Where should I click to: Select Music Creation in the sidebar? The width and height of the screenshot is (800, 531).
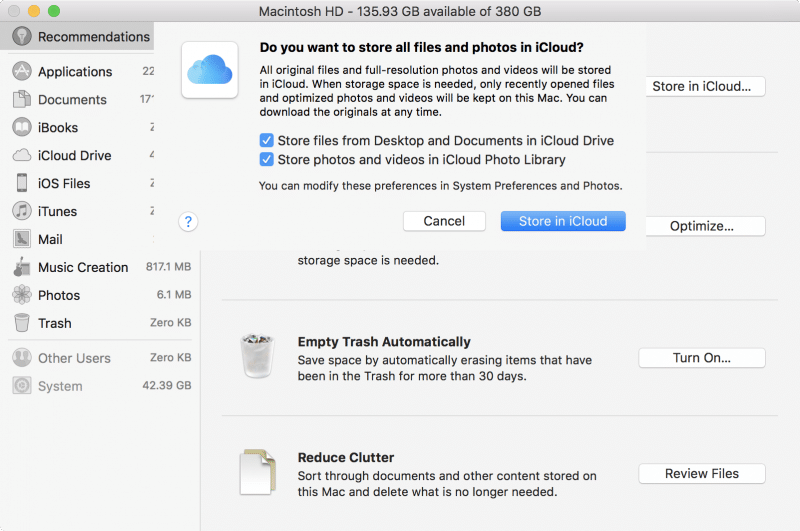pyautogui.click(x=101, y=267)
